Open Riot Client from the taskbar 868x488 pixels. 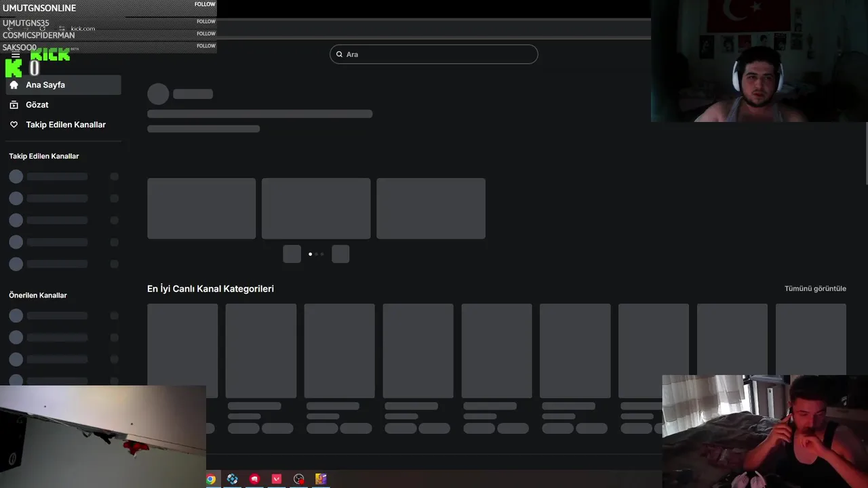254,479
